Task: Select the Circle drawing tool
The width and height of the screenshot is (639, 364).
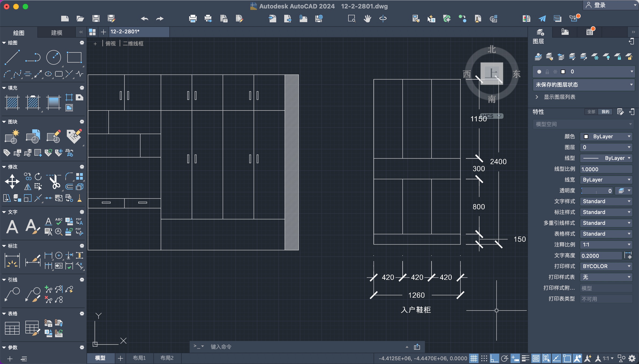Action: pos(53,57)
